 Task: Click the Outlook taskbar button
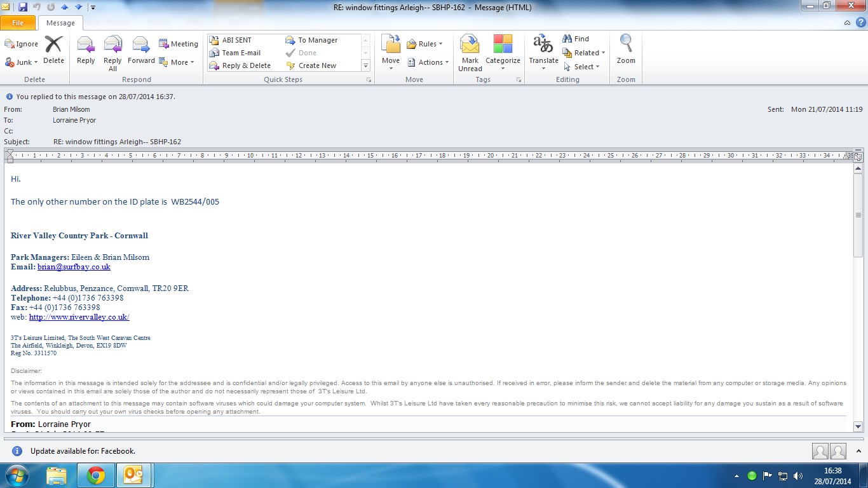133,475
